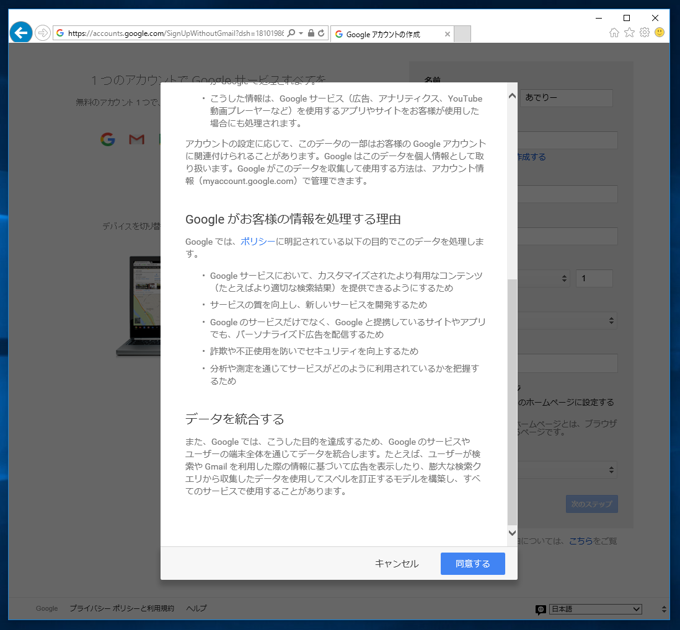Click プライバシー ポリシーと利用規約 footer link
The width and height of the screenshot is (680, 630).
coord(122,608)
